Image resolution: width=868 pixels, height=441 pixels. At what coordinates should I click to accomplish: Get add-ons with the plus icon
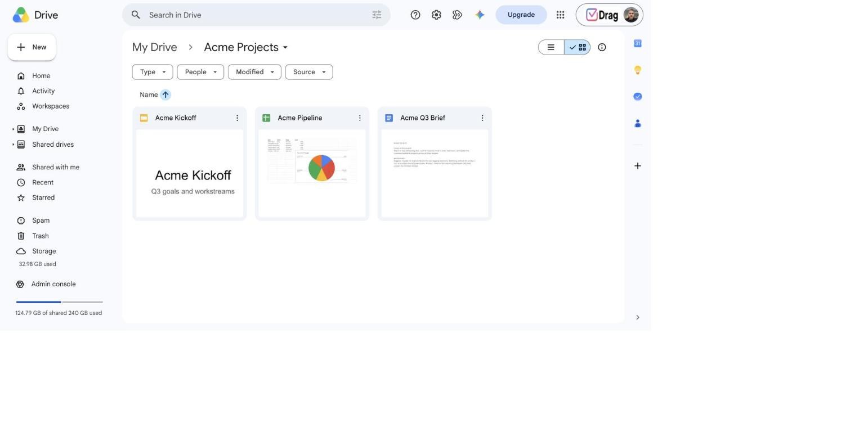tap(638, 166)
